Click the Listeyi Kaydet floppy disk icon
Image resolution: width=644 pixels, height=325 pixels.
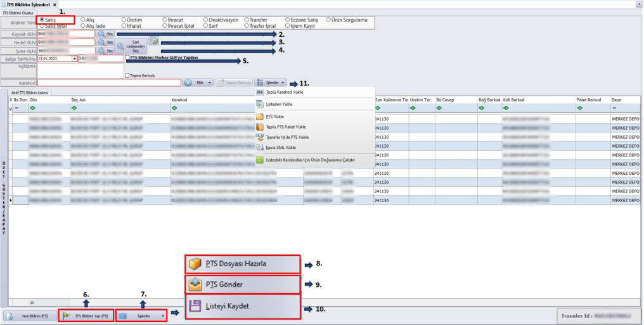[195, 305]
